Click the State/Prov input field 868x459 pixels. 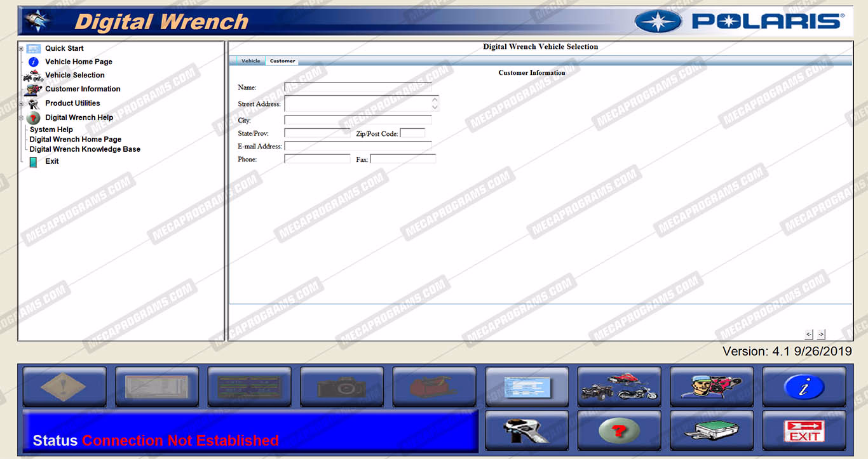[317, 133]
